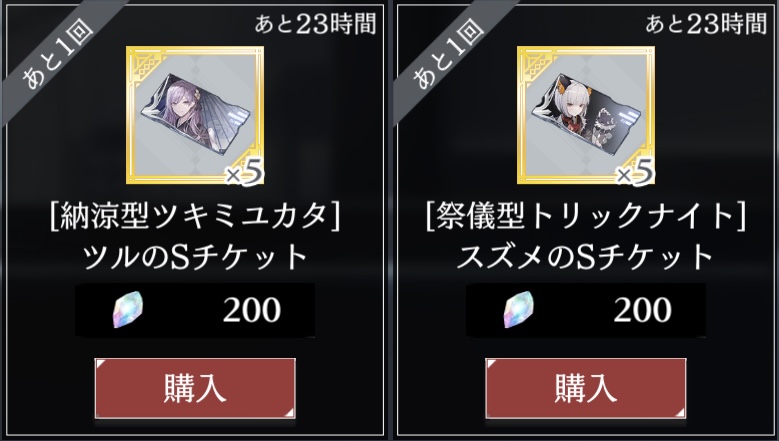Click the 200 price on Suzume card
This screenshot has height=441, width=779.
(643, 310)
